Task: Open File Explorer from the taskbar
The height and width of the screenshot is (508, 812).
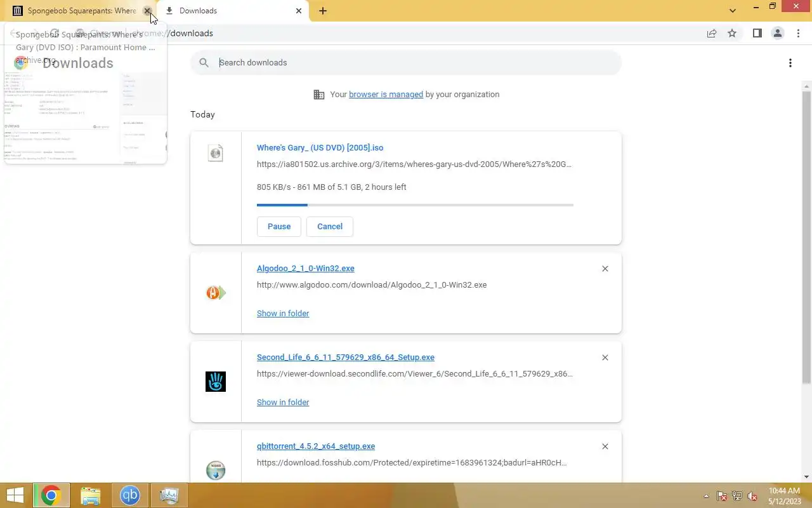Action: click(x=91, y=495)
